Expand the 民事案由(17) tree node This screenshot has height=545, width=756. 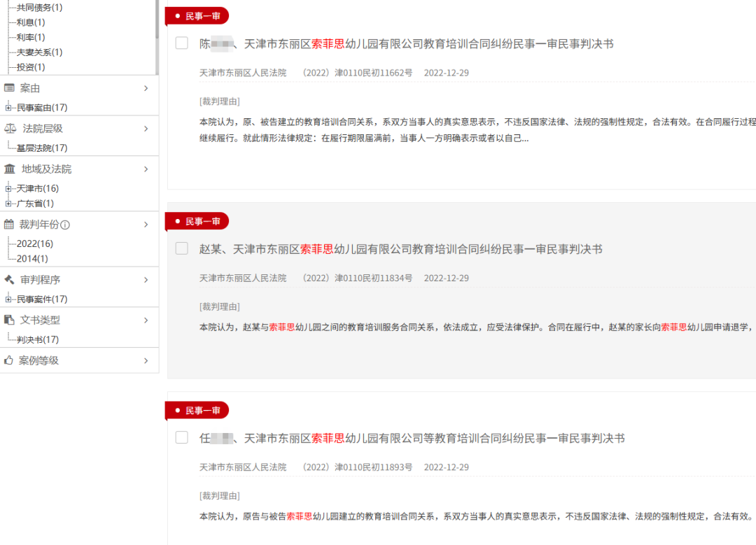click(8, 108)
